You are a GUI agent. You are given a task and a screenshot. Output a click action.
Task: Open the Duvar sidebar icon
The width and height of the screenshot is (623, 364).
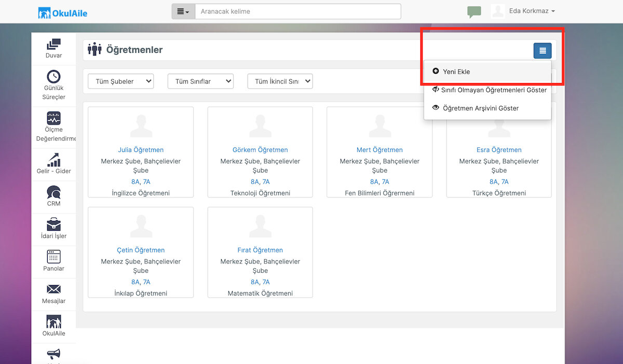(x=53, y=45)
